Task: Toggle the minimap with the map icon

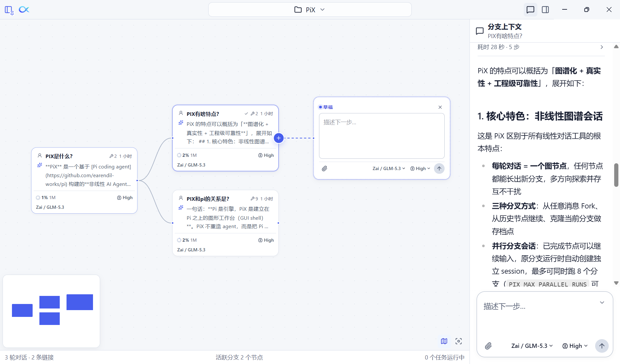Action: click(x=444, y=341)
